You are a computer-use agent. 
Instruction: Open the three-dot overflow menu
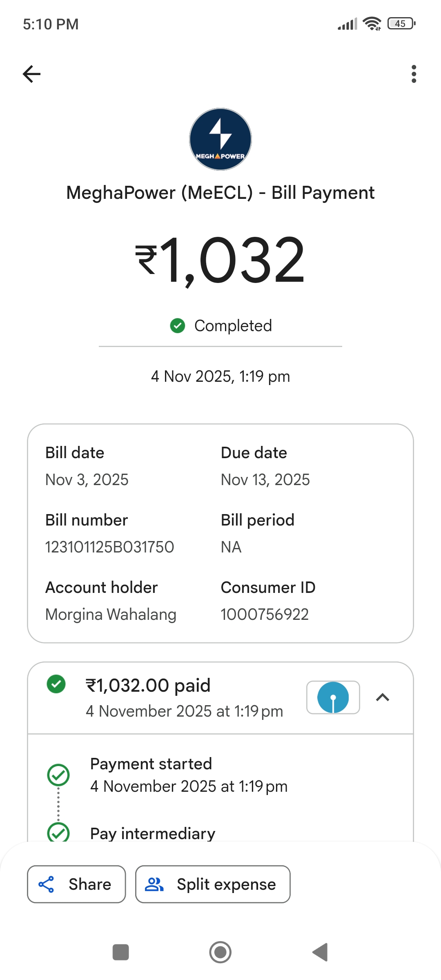pos(414,74)
